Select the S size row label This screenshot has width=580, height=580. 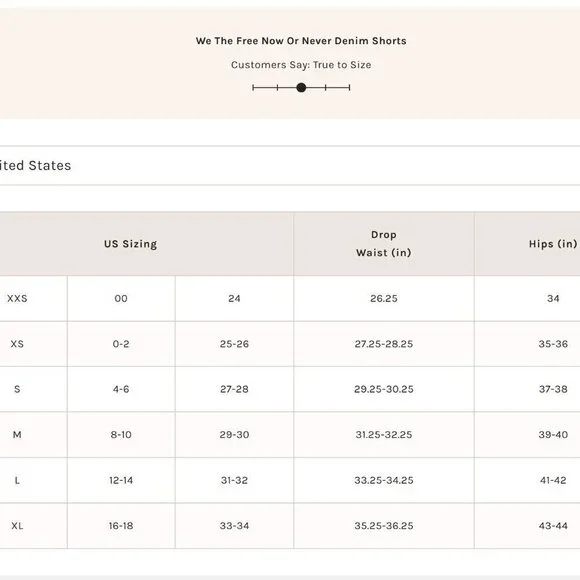[17, 389]
